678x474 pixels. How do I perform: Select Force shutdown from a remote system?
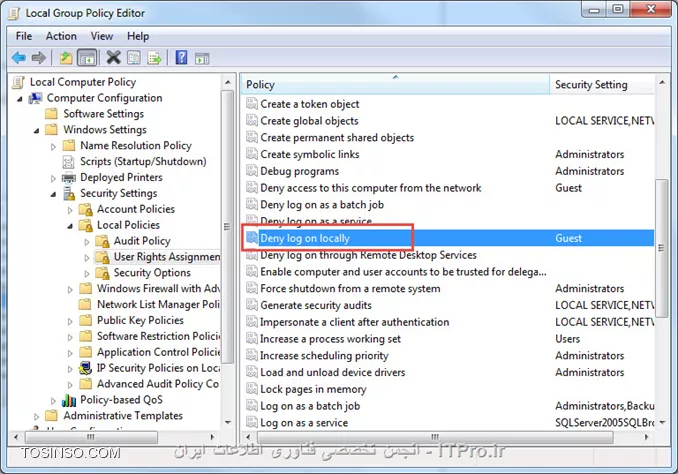coord(350,288)
